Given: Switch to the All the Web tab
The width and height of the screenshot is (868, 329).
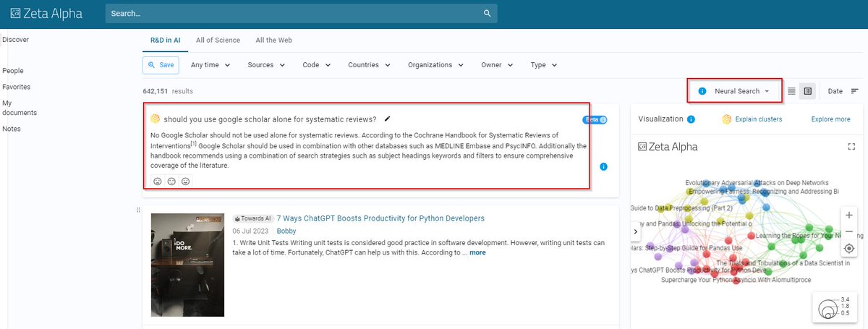Looking at the screenshot, I should [x=273, y=40].
